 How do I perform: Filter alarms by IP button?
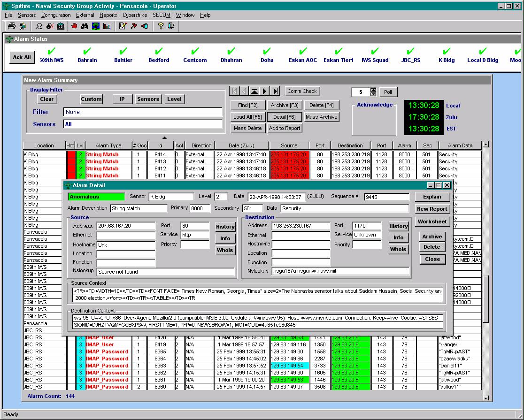click(x=122, y=99)
